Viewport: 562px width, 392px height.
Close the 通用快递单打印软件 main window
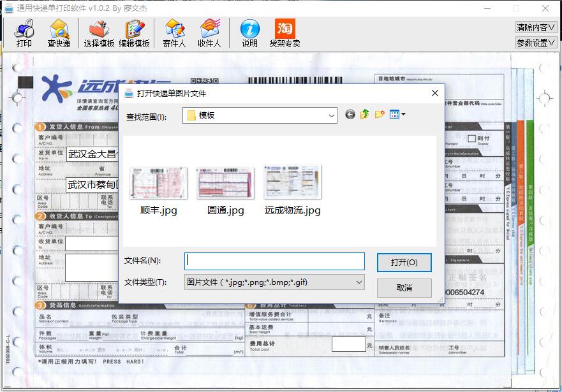point(545,8)
